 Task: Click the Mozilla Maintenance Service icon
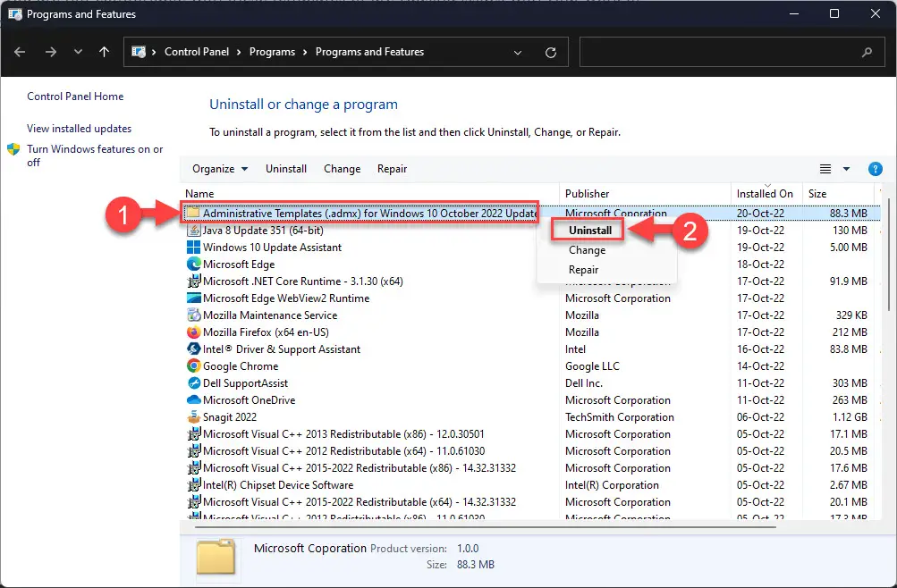[193, 315]
